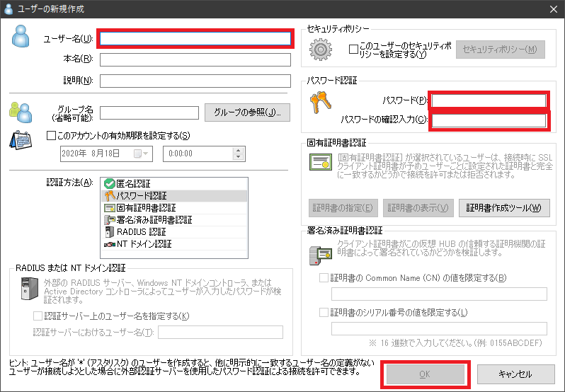
Task: Close the ユーザーの新規作成 dialog
Action: pyautogui.click(x=554, y=9)
